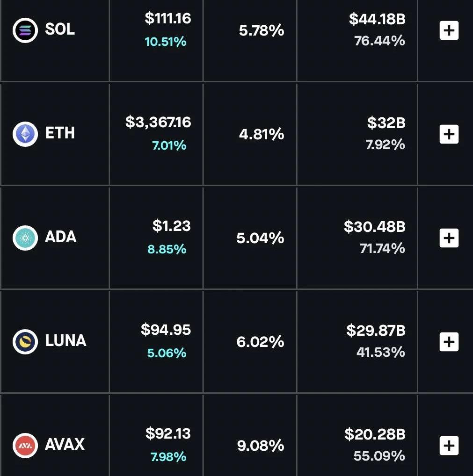This screenshot has height=476, width=473.
Task: Open the SOL ticker name
Action: coord(60,30)
